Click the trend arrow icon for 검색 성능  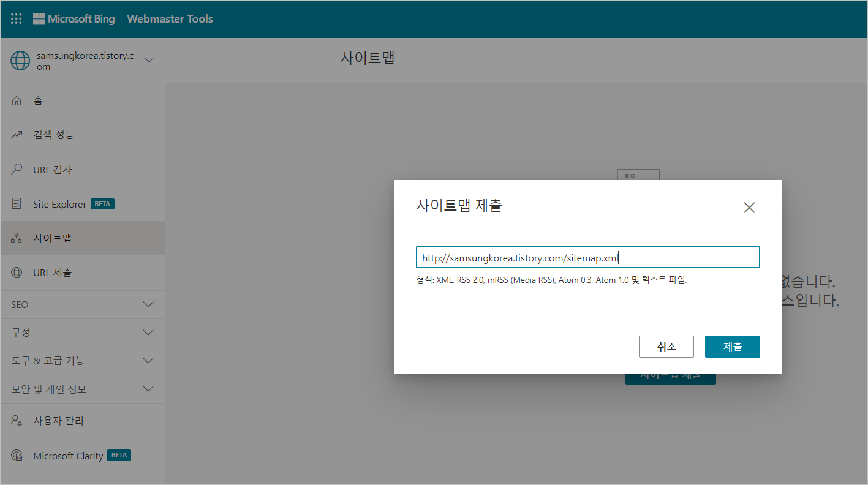pyautogui.click(x=17, y=135)
